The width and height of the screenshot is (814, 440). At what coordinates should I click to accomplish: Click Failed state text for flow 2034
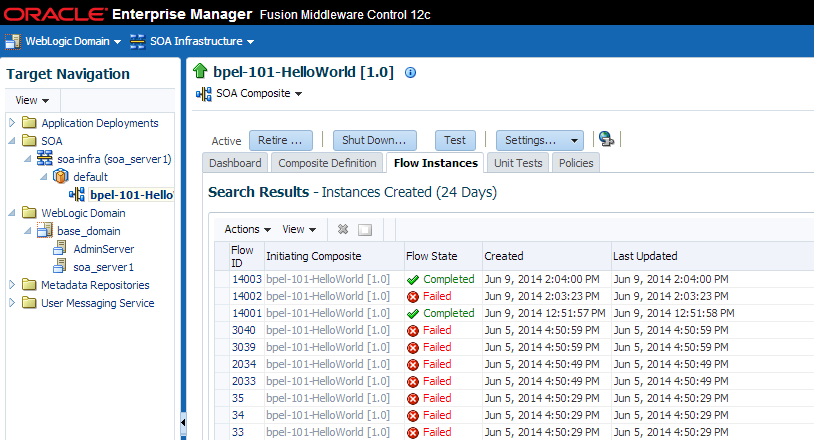(437, 364)
